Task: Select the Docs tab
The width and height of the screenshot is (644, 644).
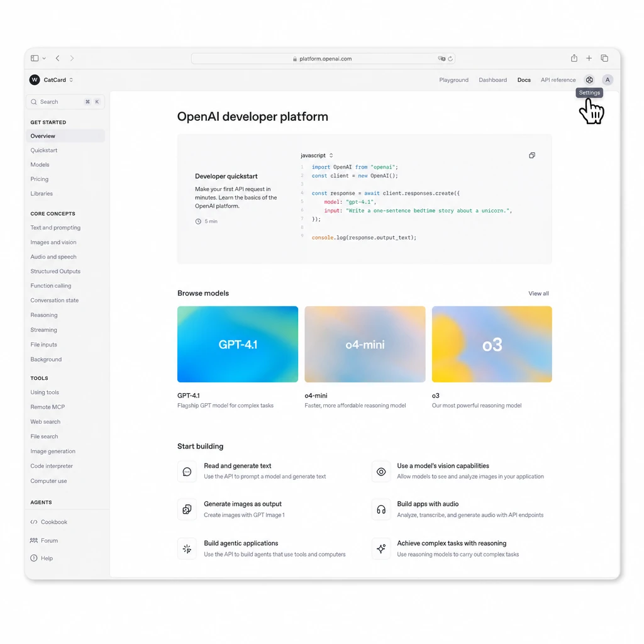Action: click(x=524, y=80)
